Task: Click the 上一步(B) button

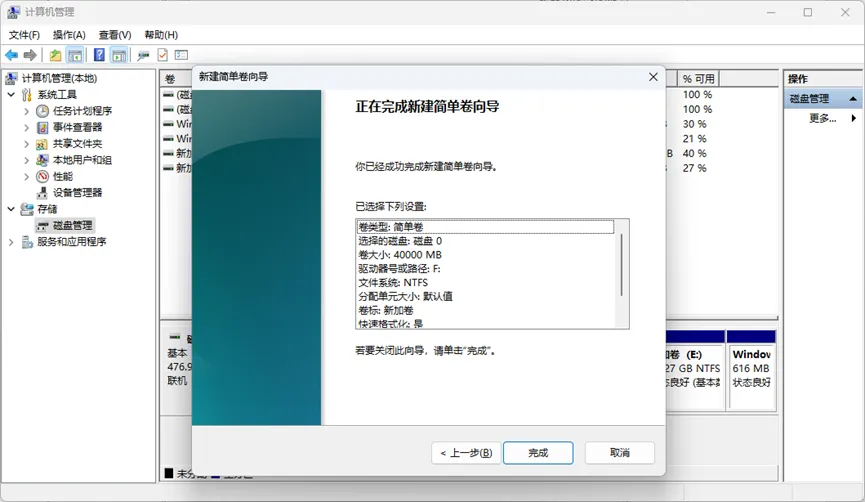Action: point(466,453)
